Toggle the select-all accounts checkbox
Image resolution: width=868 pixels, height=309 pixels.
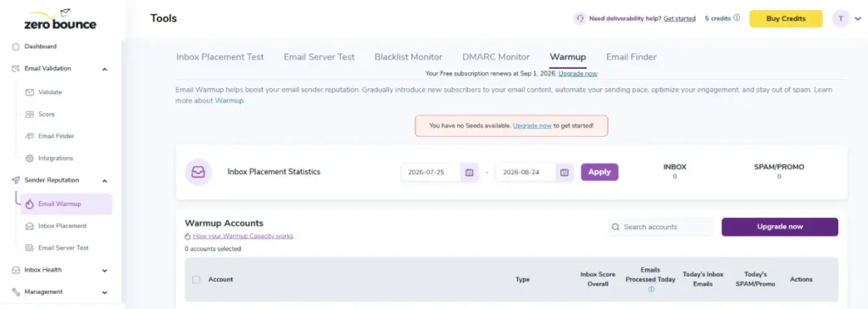pyautogui.click(x=196, y=279)
